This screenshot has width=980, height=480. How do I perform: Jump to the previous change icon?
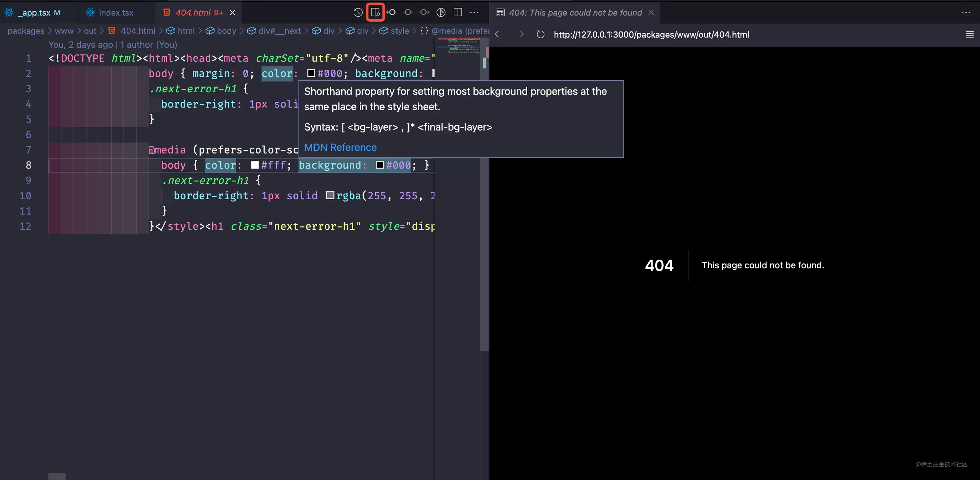click(391, 12)
